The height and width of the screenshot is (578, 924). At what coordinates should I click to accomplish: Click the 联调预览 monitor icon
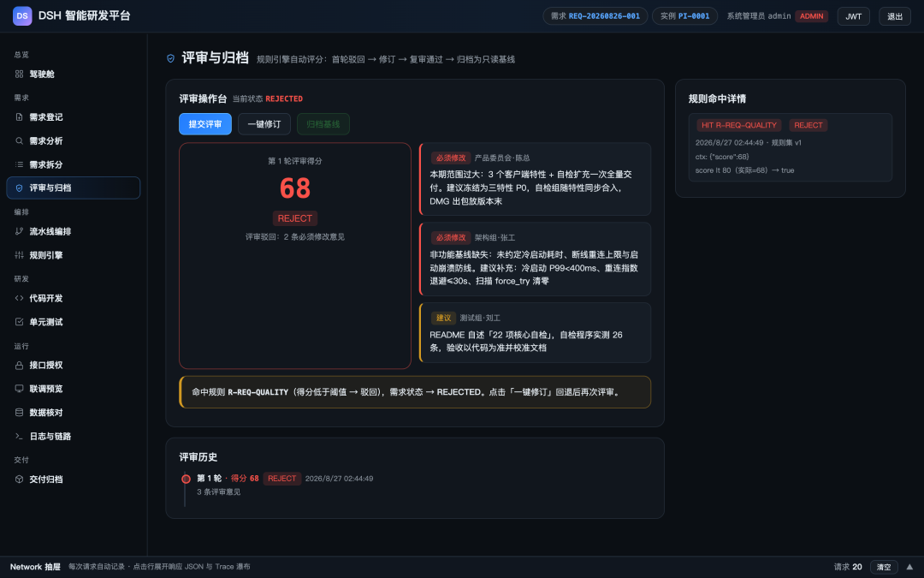[20, 390]
